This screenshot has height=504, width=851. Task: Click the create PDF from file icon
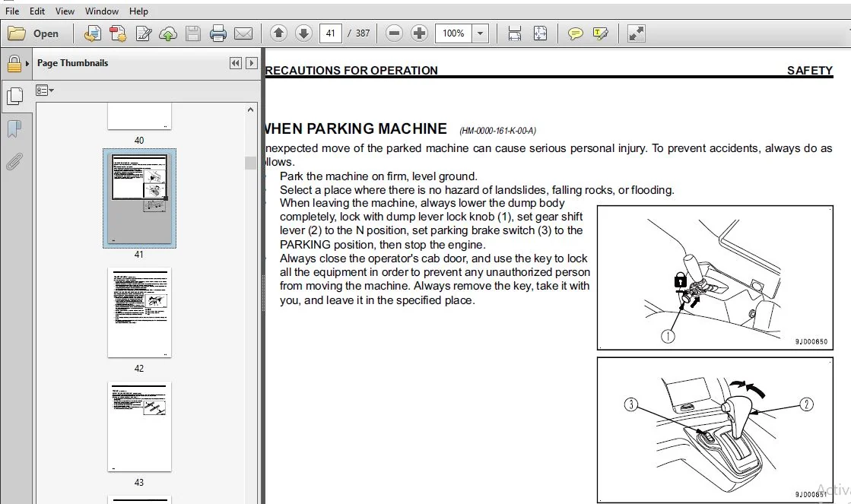pos(92,33)
